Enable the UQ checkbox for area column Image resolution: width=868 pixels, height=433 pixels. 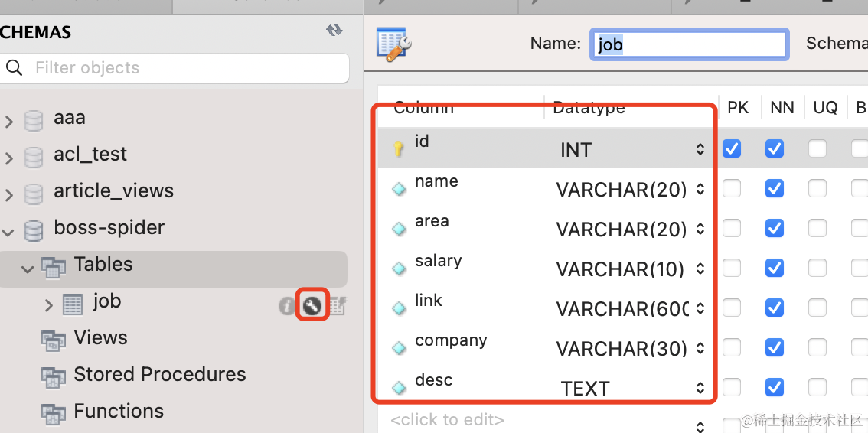(817, 228)
